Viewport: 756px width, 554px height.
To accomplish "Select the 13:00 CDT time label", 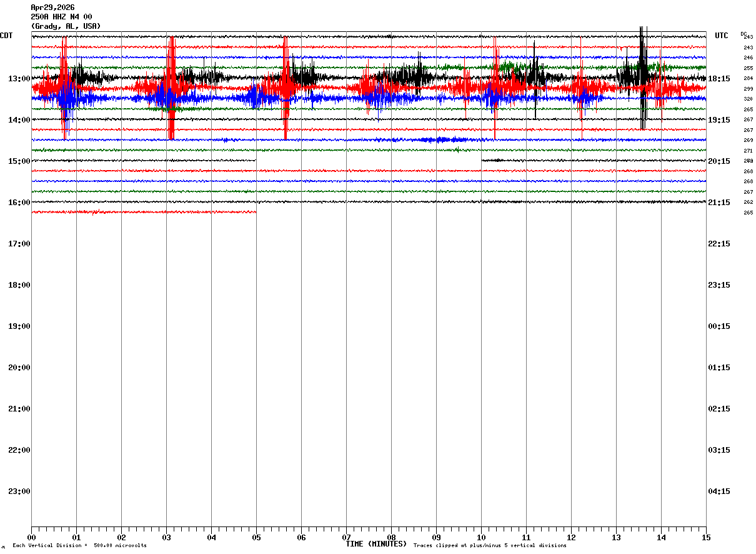I will pyautogui.click(x=19, y=79).
